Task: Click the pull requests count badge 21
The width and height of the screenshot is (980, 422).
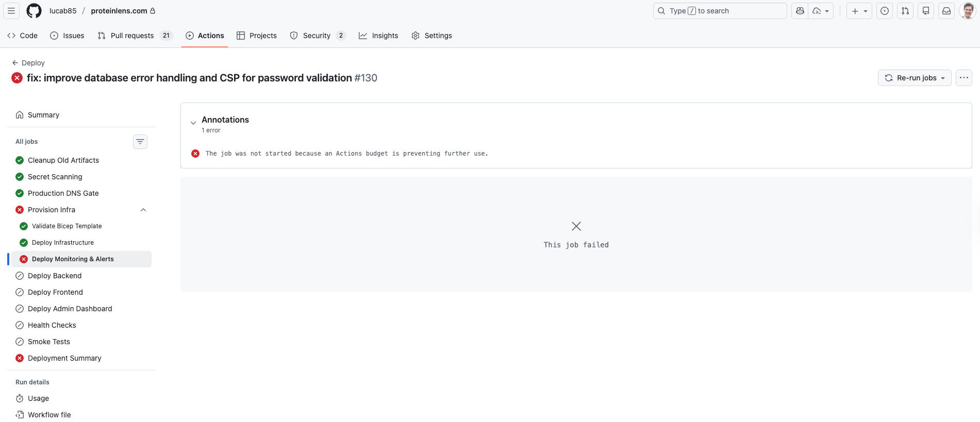Action: [166, 36]
